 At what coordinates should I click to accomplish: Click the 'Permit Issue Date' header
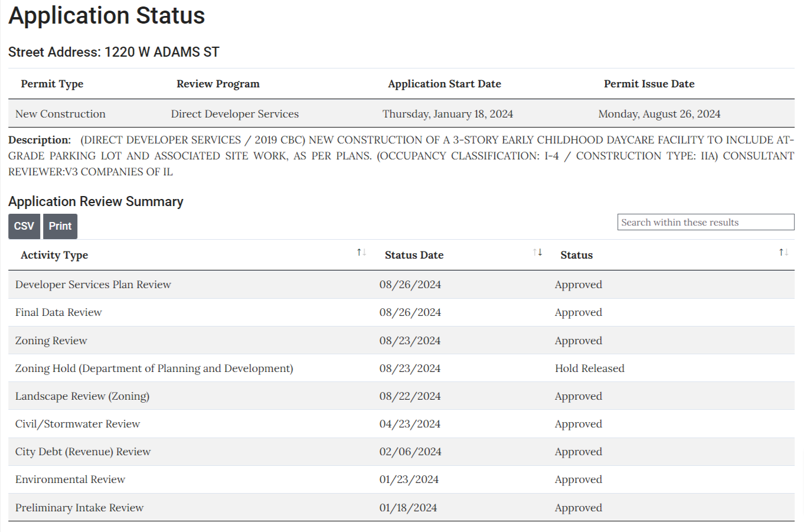pyautogui.click(x=649, y=84)
